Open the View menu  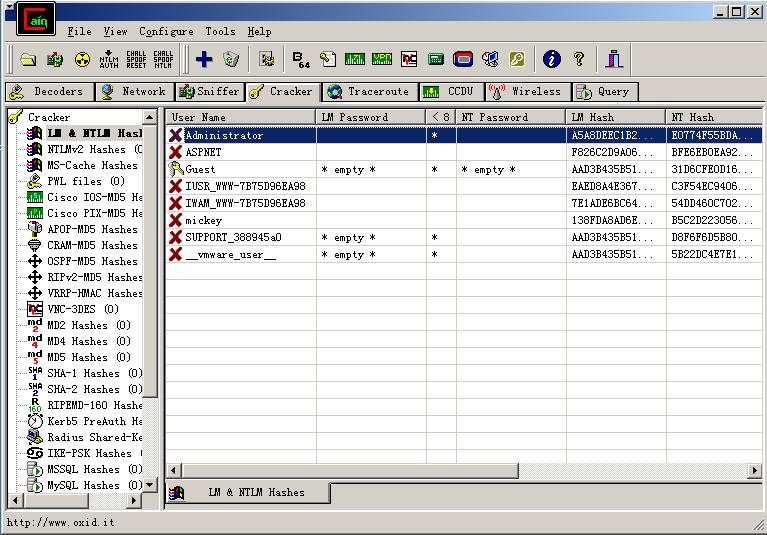point(115,31)
